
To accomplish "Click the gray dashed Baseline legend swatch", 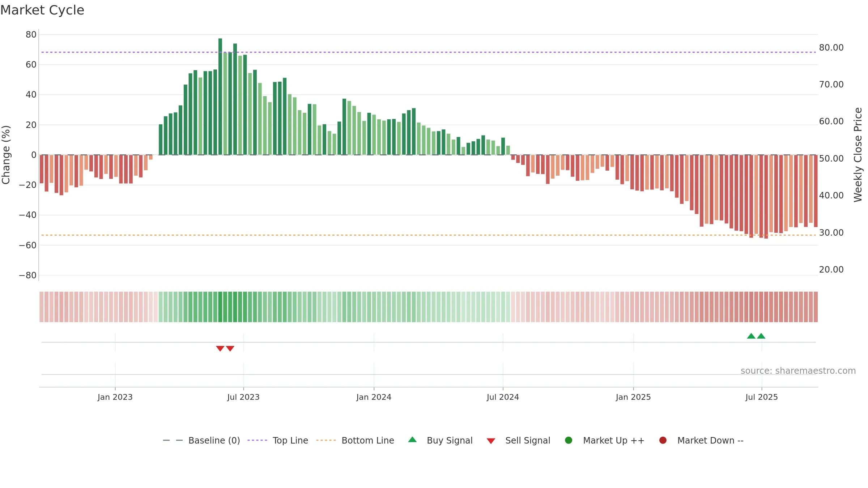I will 173,440.
